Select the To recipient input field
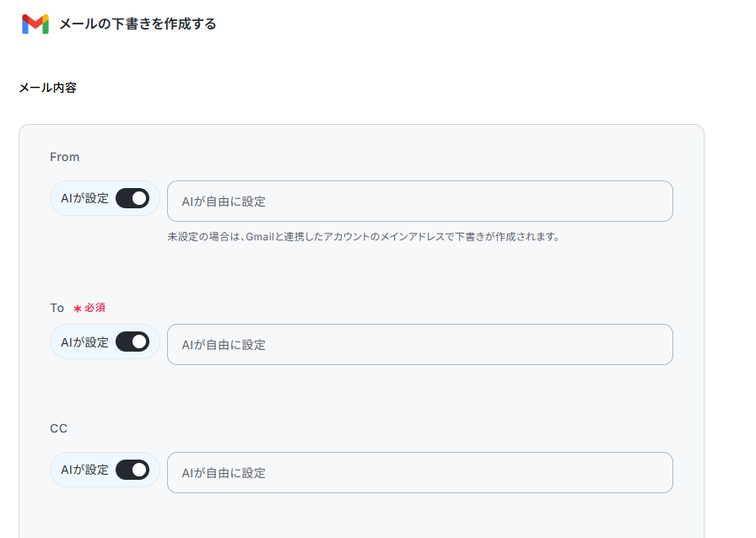Viewport: 756px width, 538px height. 420,344
